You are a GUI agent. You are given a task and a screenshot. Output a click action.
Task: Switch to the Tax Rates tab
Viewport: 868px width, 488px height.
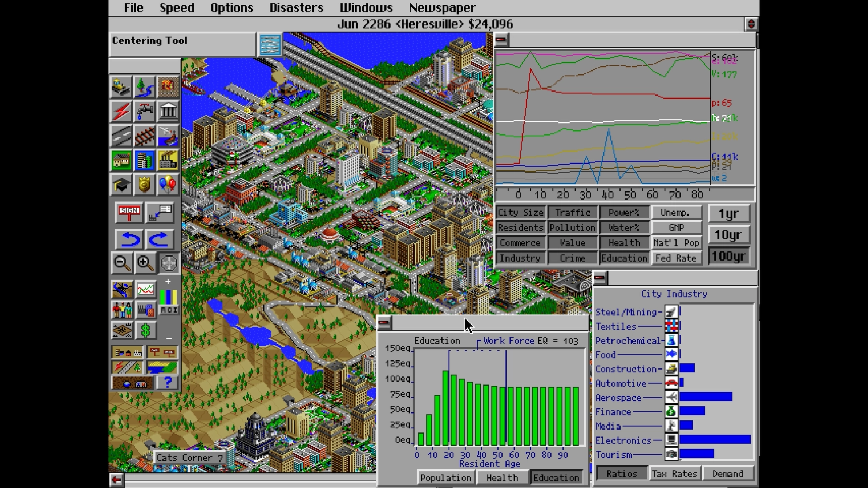point(675,474)
